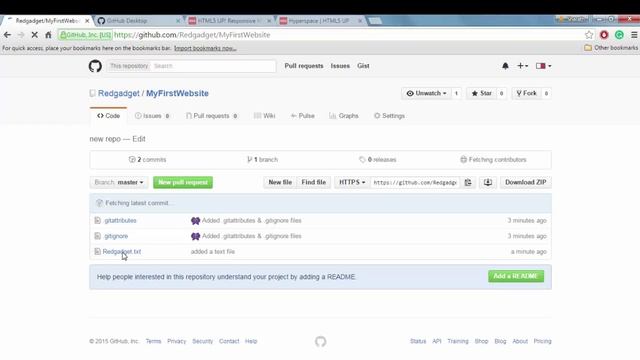Click the New file button
Viewport: 640px width, 360px height.
tap(280, 182)
